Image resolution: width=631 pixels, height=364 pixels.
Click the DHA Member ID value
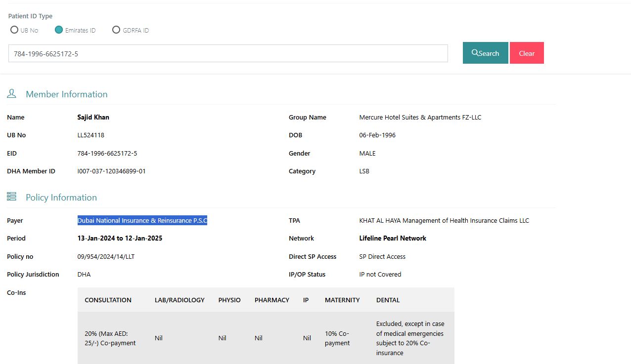pyautogui.click(x=111, y=171)
